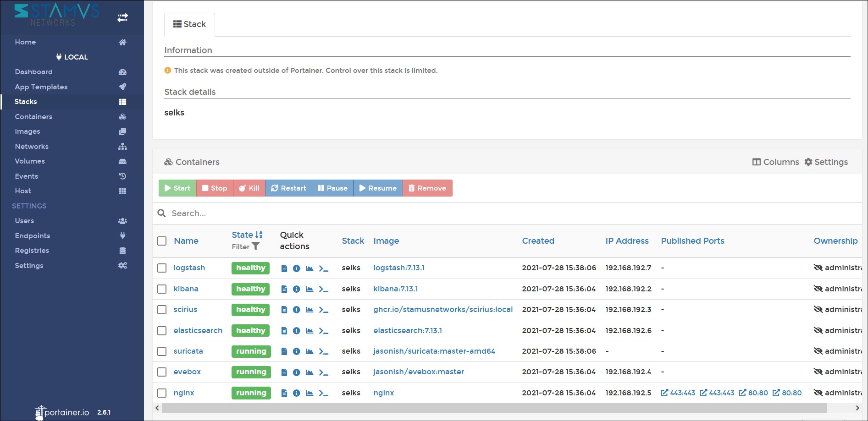Open inspect info icon for kibana container
This screenshot has height=421, width=868.
297,289
